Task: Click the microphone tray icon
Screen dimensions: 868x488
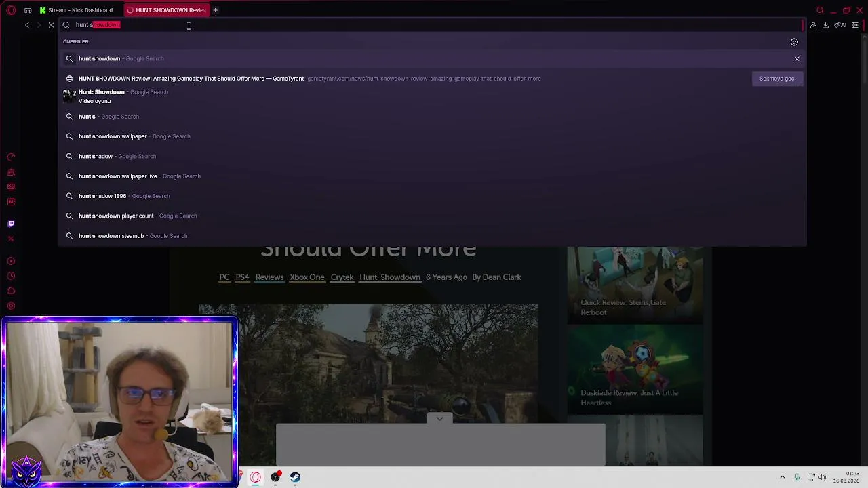Action: (x=797, y=477)
